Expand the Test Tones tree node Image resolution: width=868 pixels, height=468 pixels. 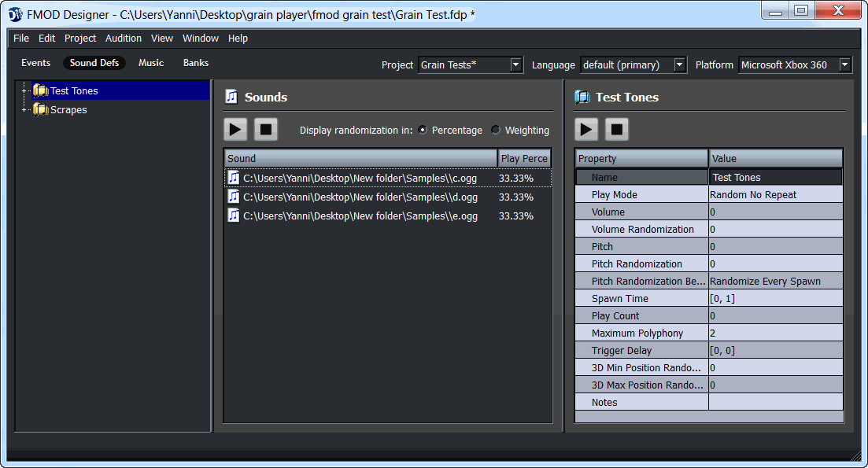(x=24, y=90)
